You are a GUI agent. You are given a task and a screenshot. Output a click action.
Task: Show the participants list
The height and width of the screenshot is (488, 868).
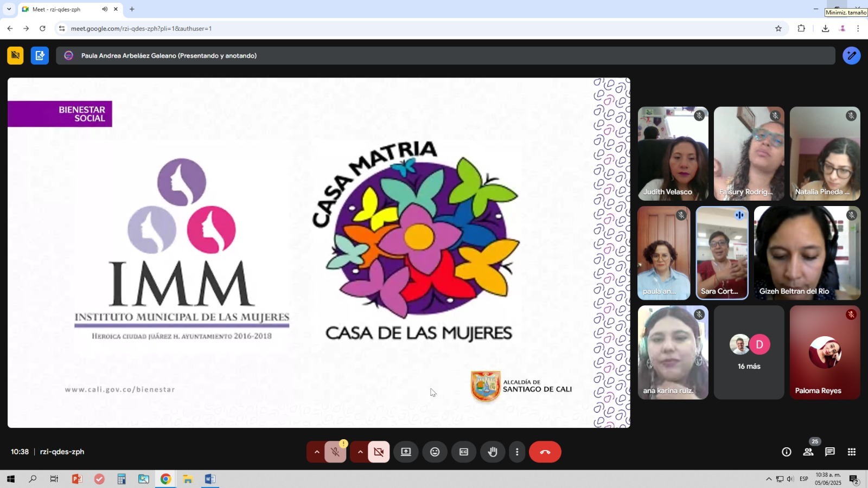point(808,452)
